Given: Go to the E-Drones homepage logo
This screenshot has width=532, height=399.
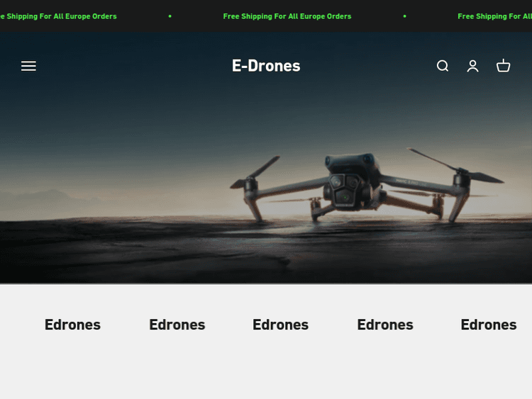Looking at the screenshot, I should click(266, 66).
